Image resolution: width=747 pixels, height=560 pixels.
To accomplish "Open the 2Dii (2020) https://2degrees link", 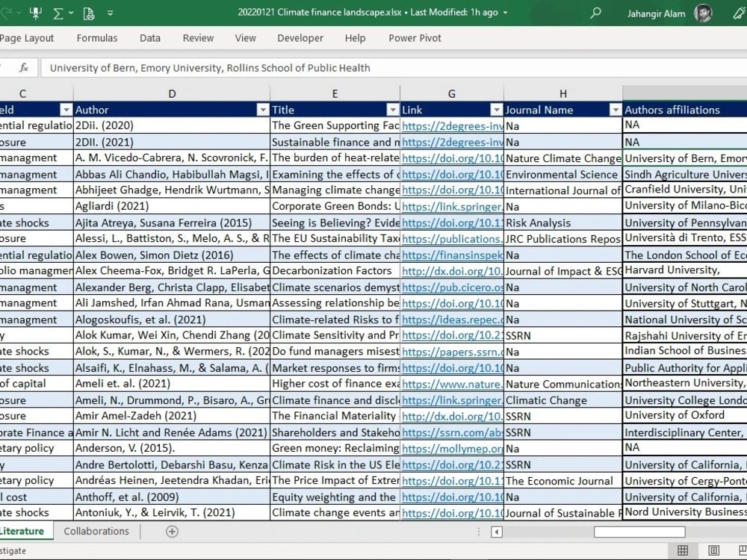I will coord(452,126).
